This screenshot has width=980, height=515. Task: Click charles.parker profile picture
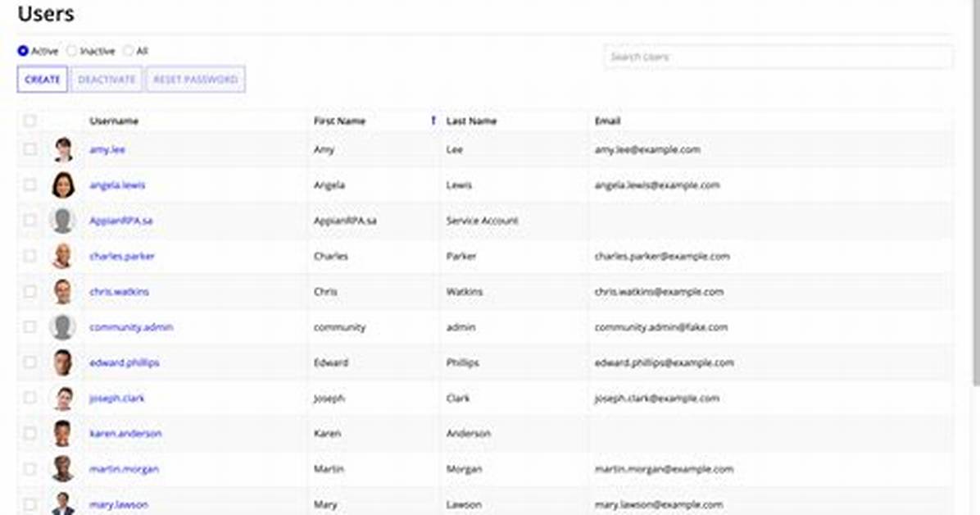[x=62, y=256]
